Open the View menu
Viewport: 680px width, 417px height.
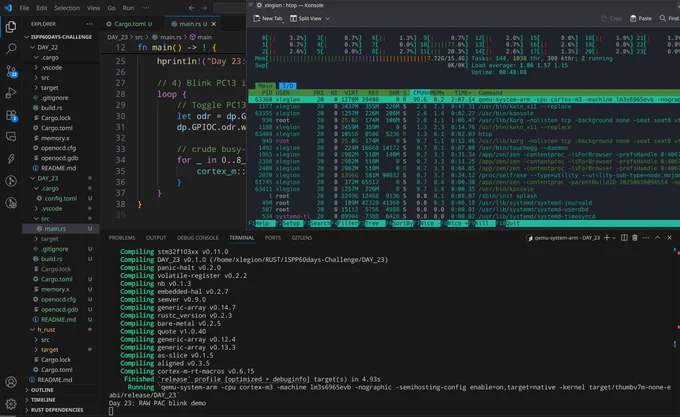click(93, 8)
